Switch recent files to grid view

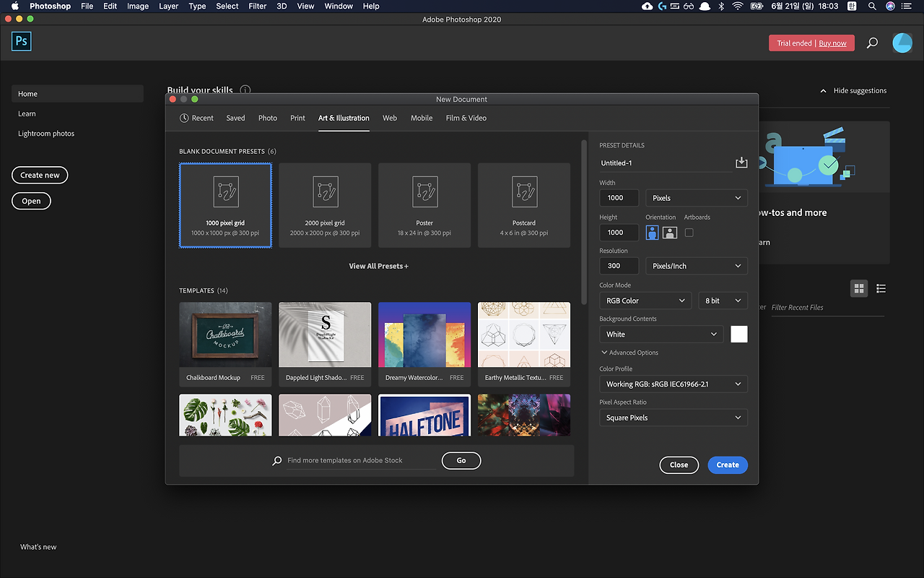point(859,288)
